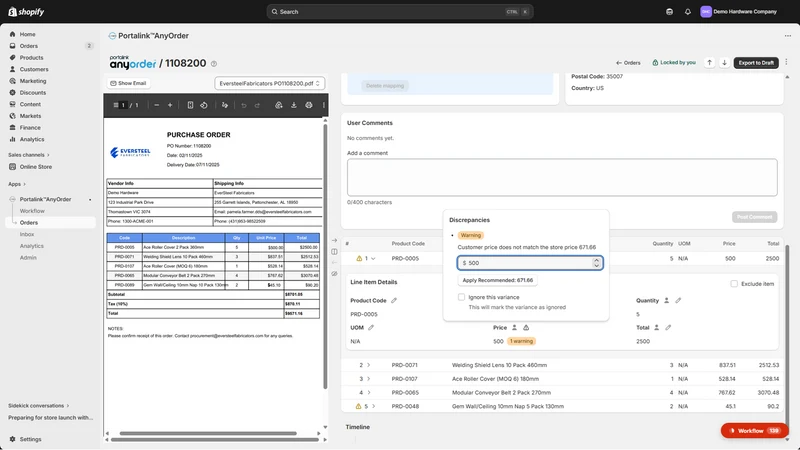Screen dimensions: 800x450
Task: Click Show Email button
Action: [128, 83]
